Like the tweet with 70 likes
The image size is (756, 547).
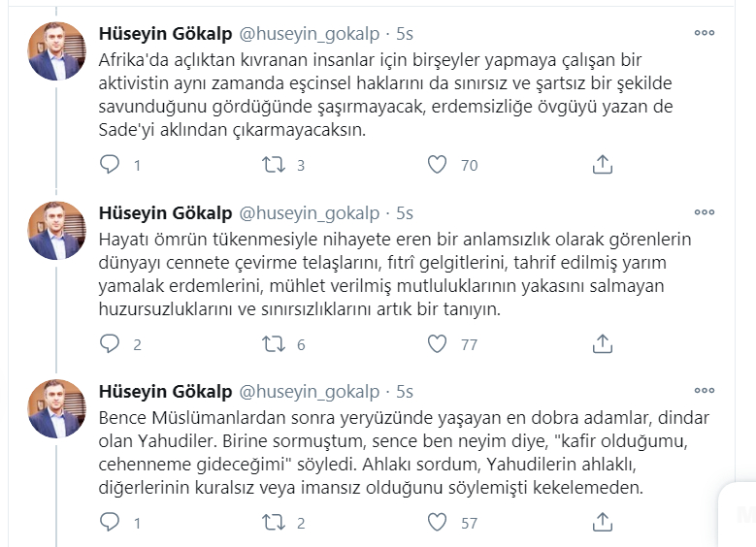tap(438, 164)
